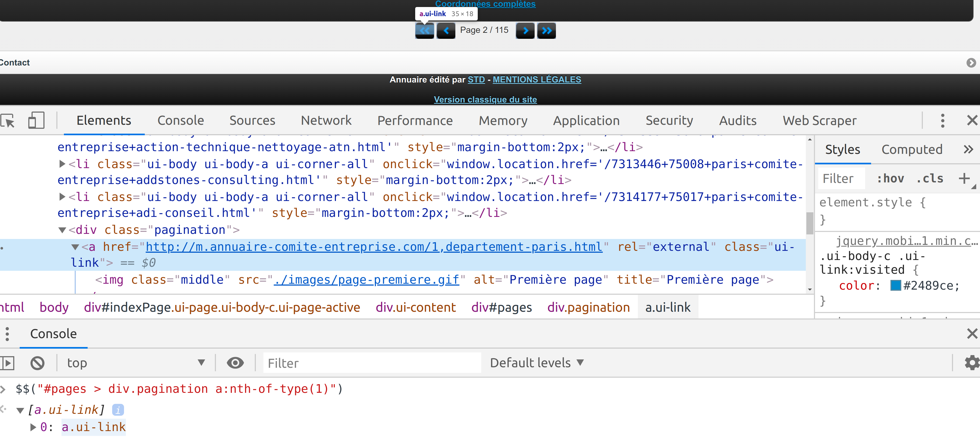The width and height of the screenshot is (980, 437).
Task: Toggle the :hov element state panel
Action: pos(890,178)
